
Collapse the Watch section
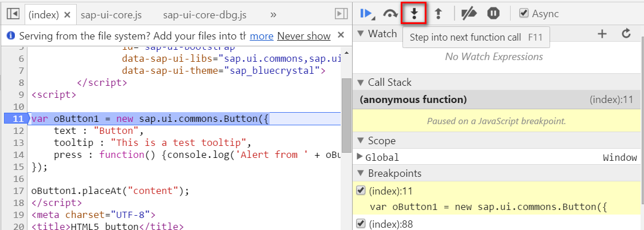(361, 33)
